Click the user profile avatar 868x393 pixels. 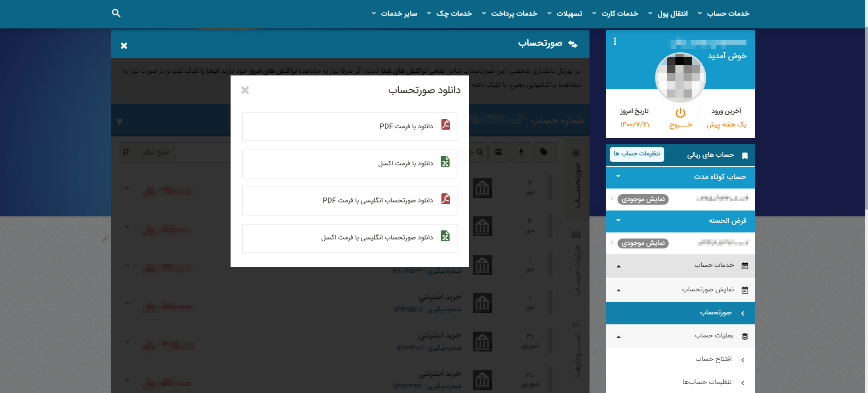coord(680,78)
